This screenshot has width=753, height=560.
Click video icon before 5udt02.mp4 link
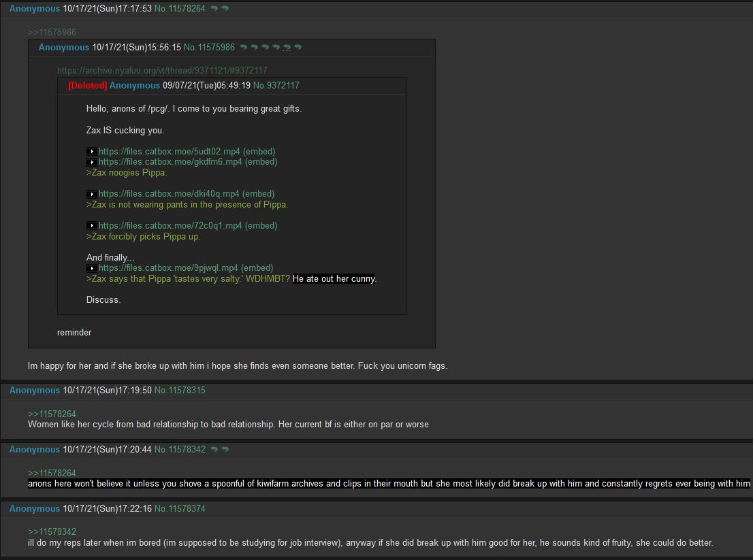point(92,152)
